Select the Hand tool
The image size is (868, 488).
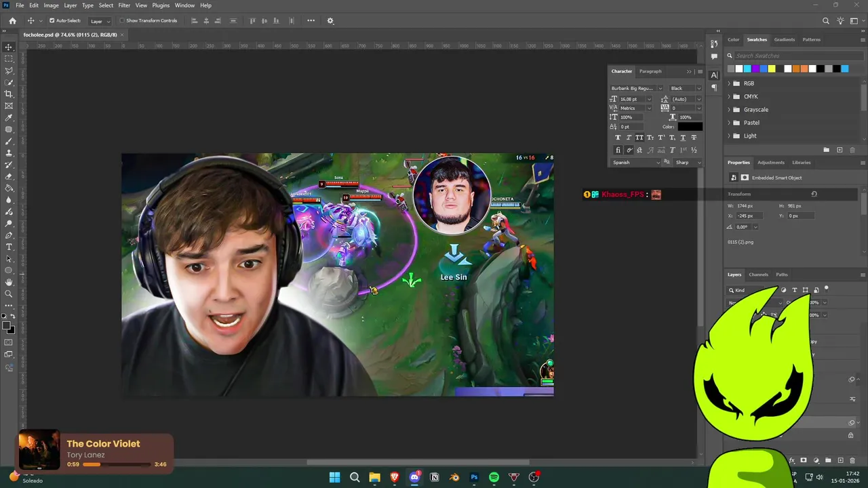click(9, 282)
